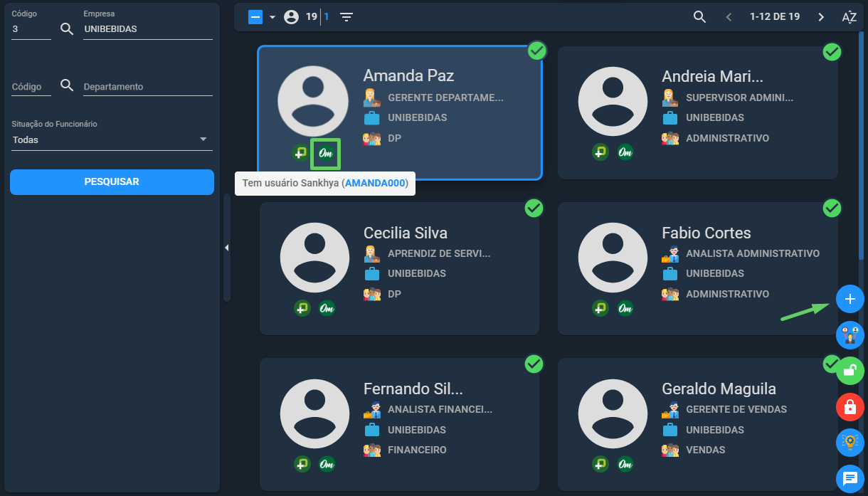Click the lightbulb tips floating button
The height and width of the screenshot is (496, 868).
click(850, 443)
